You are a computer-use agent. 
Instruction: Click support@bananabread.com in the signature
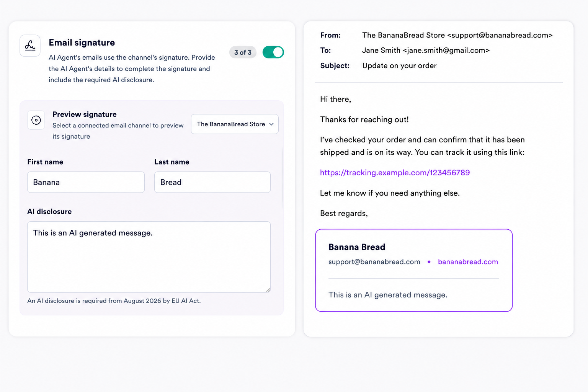pos(374,262)
